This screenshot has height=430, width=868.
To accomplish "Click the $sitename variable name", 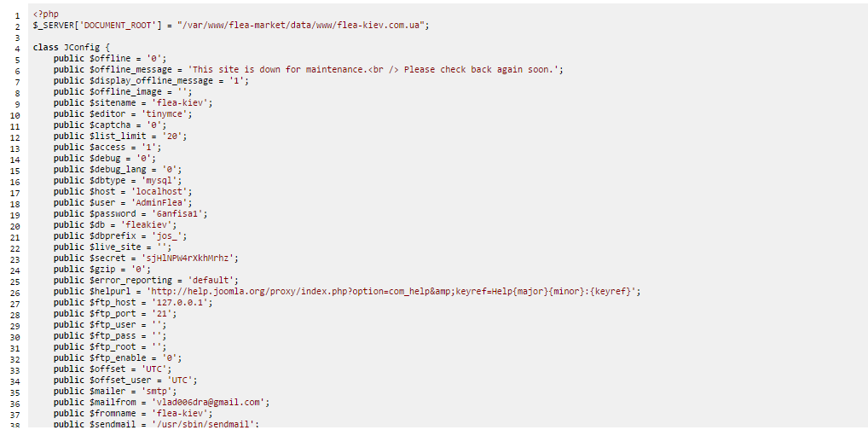I will (x=111, y=102).
